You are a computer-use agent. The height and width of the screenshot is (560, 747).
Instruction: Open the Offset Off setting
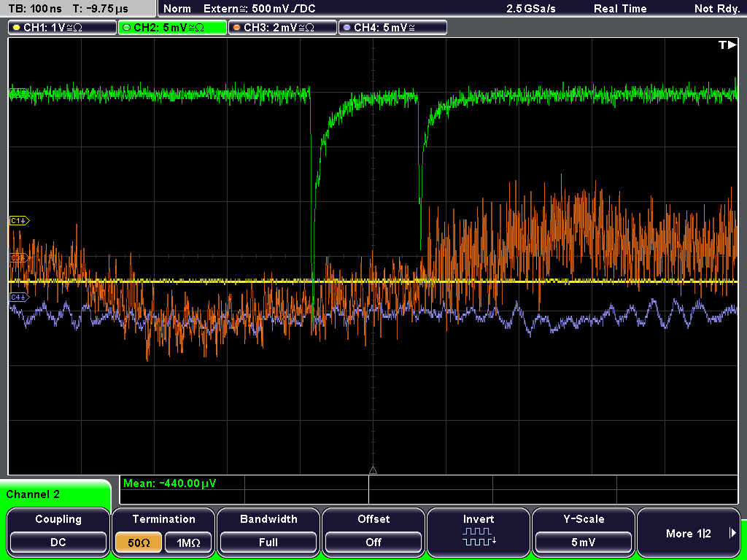pyautogui.click(x=373, y=532)
